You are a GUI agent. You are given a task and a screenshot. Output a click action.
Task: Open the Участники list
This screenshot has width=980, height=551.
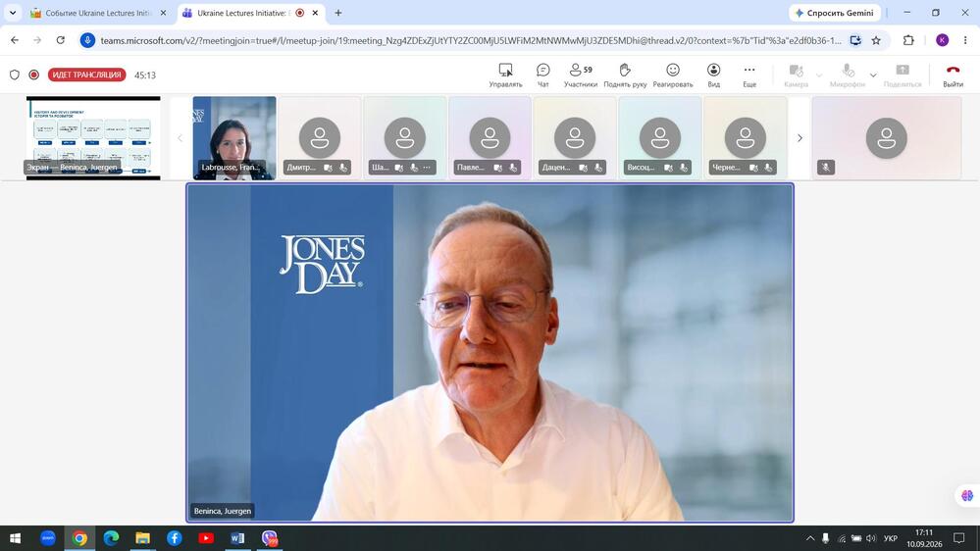click(x=580, y=75)
